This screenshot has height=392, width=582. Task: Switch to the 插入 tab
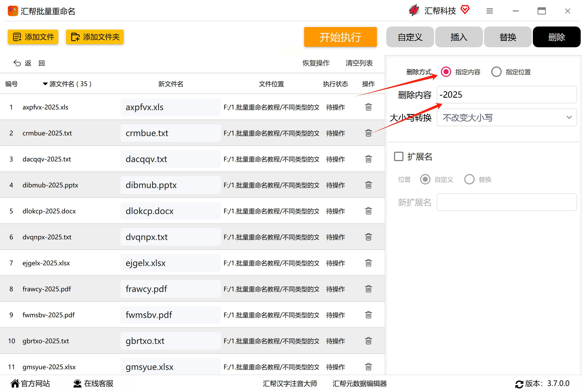pyautogui.click(x=459, y=37)
